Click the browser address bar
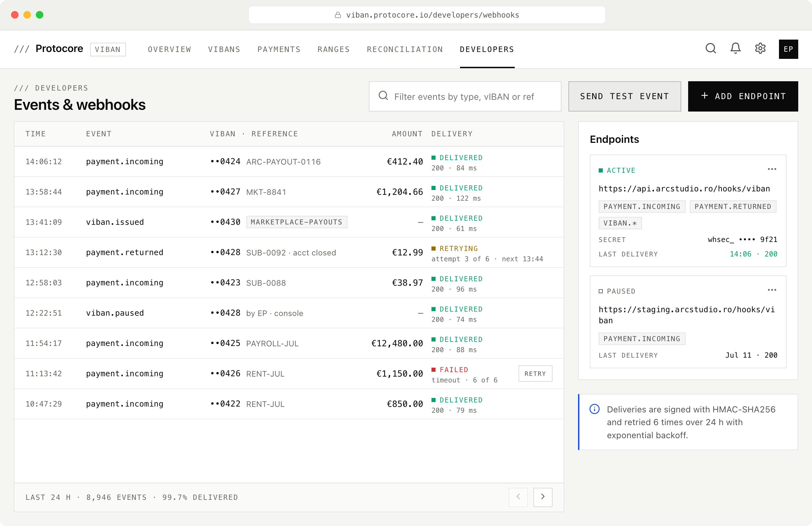Screen dimensions: 812x526 click(x=427, y=15)
